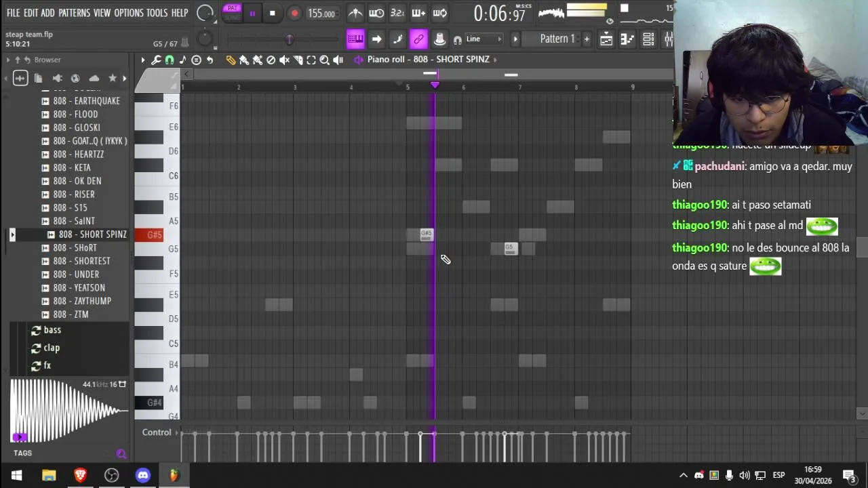Viewport: 868px width, 488px height.
Task: Toggle the green piano roll snap magnet
Action: (x=170, y=60)
